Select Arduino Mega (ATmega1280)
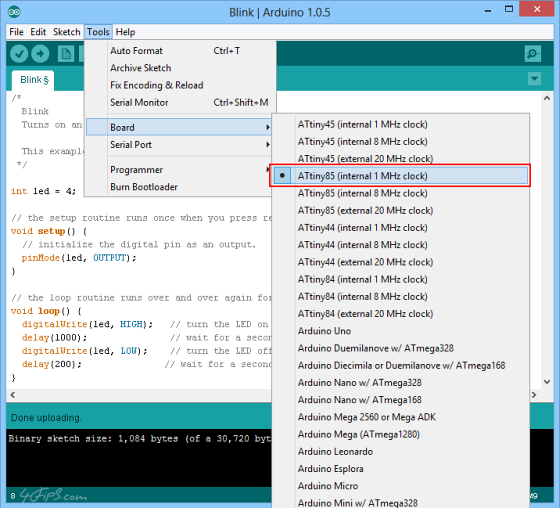This screenshot has width=560, height=508. click(x=400, y=434)
